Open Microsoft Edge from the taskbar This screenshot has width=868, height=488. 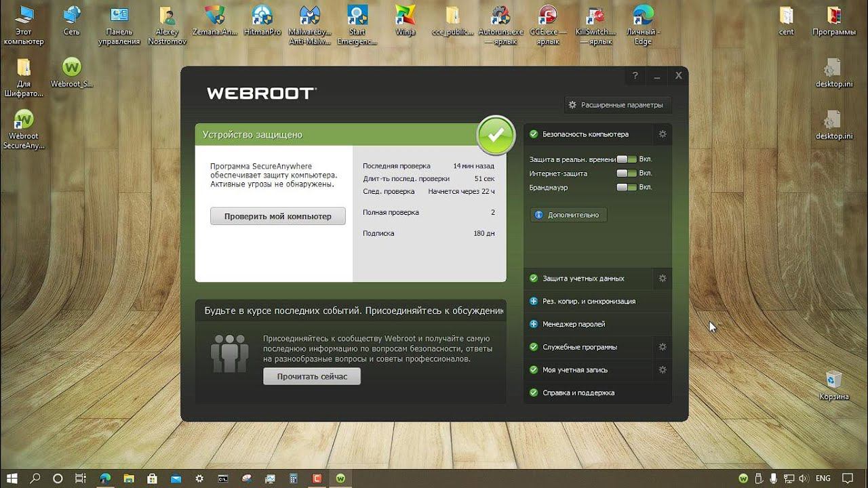(x=105, y=479)
